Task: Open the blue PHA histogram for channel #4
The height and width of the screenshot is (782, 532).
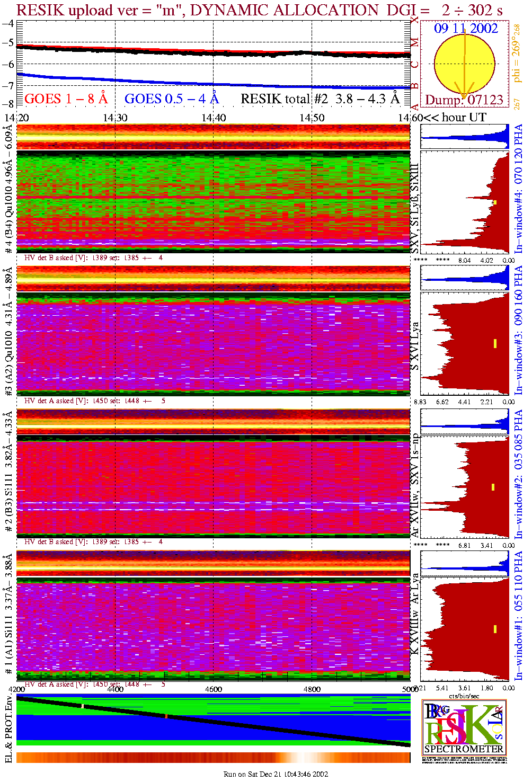Action: coord(465,137)
